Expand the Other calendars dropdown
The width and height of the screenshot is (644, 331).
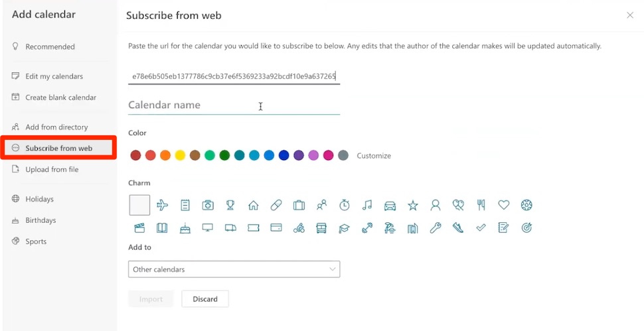234,269
